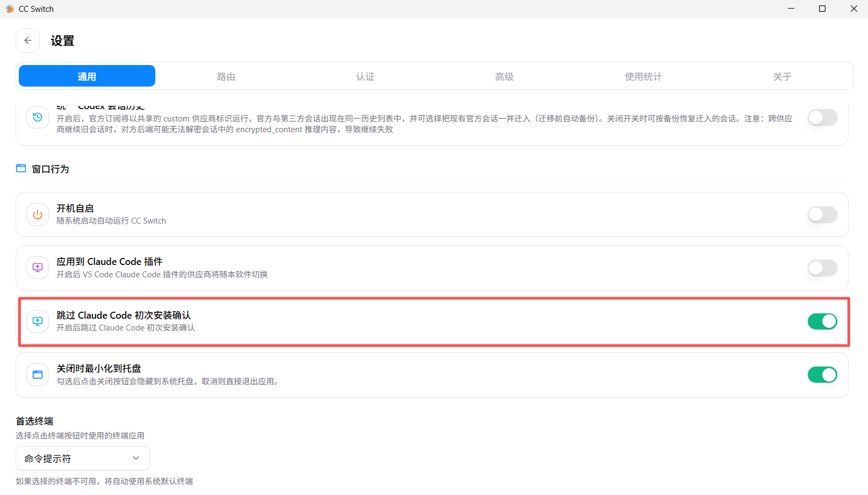Switch to the 路由 tab
Image resolution: width=868 pixels, height=495 pixels.
pos(226,76)
